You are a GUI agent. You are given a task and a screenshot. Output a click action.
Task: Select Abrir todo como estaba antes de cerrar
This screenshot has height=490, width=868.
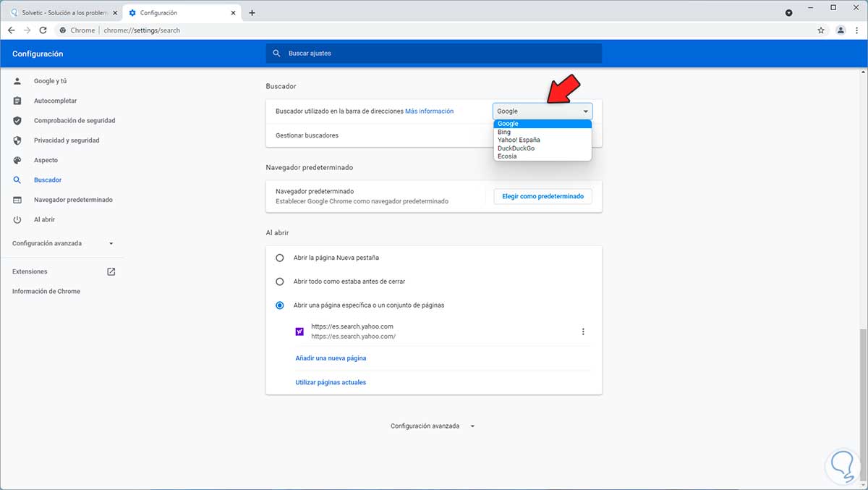click(280, 282)
